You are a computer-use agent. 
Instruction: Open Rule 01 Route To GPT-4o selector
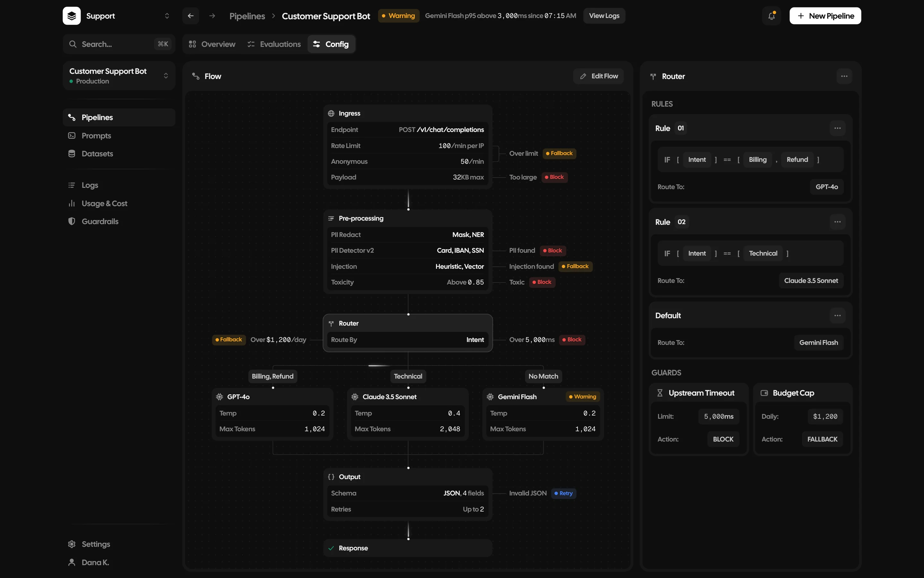tap(827, 187)
